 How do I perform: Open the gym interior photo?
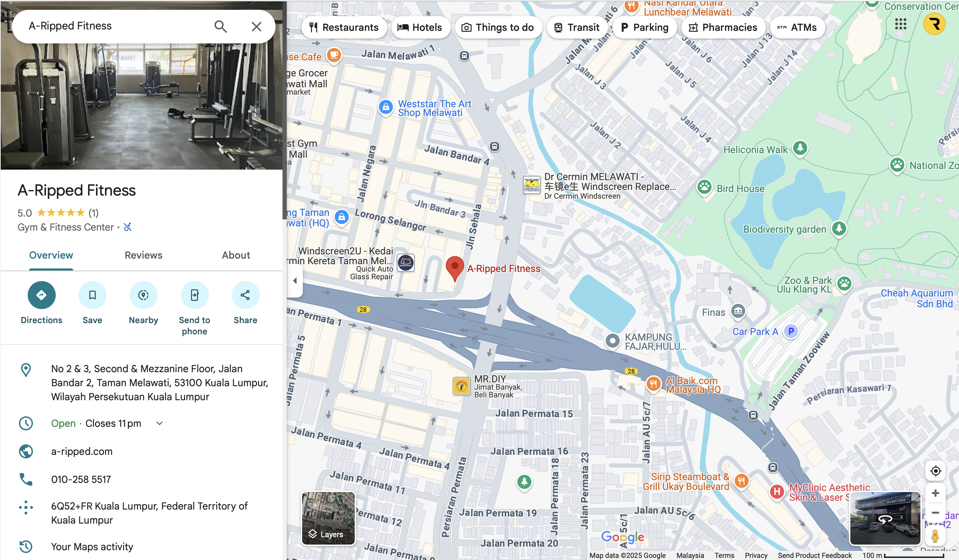point(141,107)
